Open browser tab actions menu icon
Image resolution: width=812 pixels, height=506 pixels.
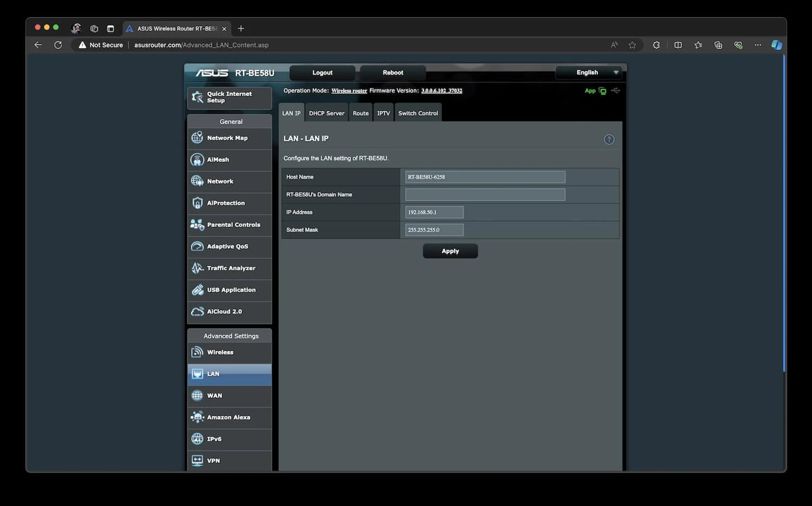point(110,29)
